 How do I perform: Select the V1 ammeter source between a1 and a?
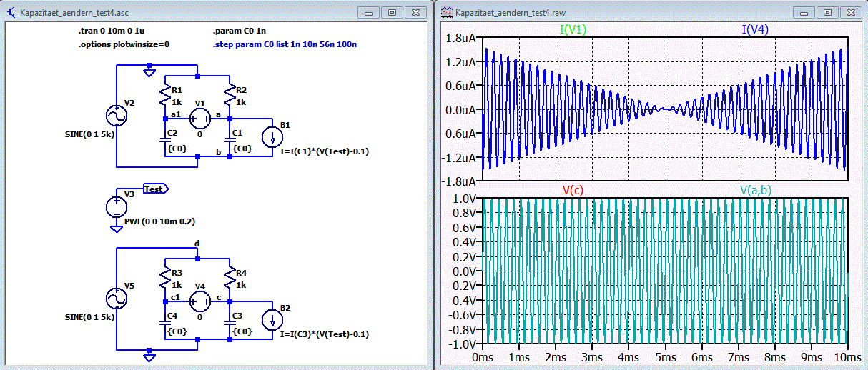[199, 118]
